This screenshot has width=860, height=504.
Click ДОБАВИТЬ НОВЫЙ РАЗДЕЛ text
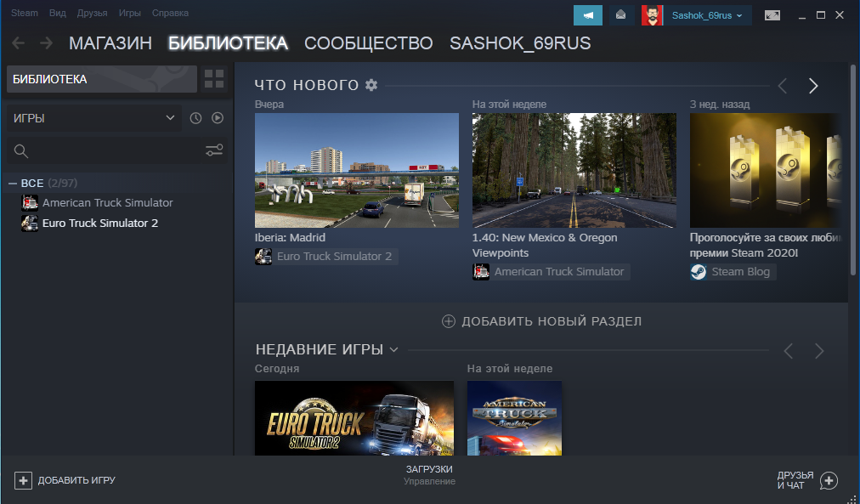[x=552, y=321]
